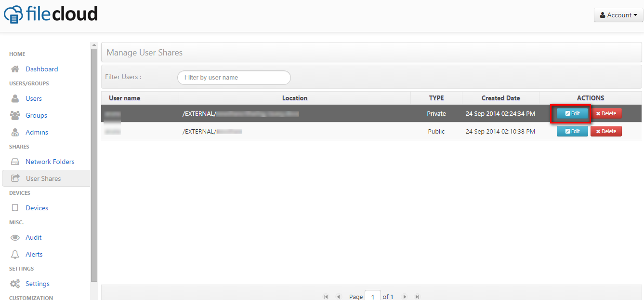Open Groups page from sidebar
The image size is (644, 300).
36,115
